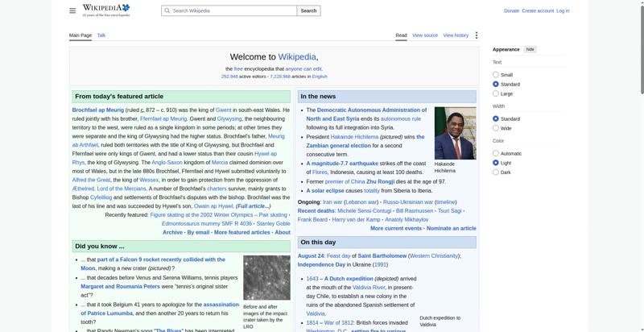Open the Full article link
644x332 pixels.
click(254, 206)
